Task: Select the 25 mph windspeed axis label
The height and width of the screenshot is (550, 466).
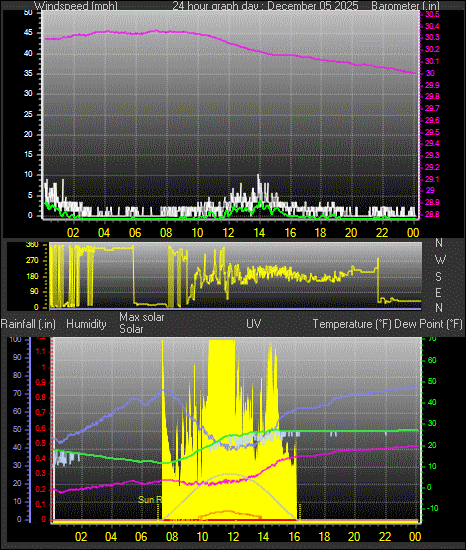Action: pos(28,114)
